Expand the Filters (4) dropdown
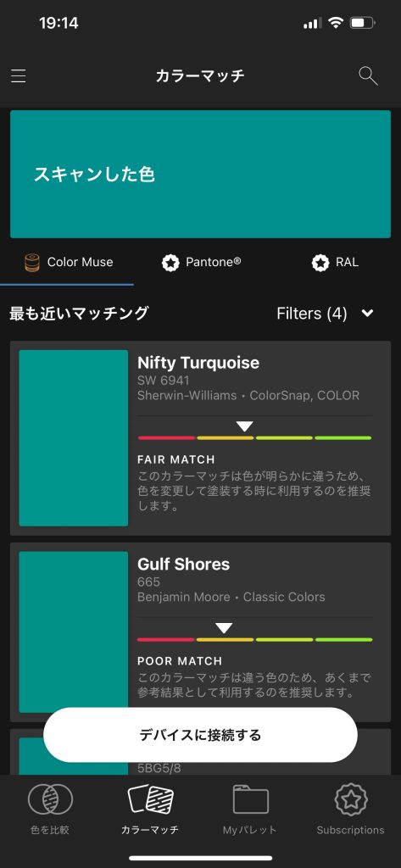The width and height of the screenshot is (401, 868). [326, 314]
